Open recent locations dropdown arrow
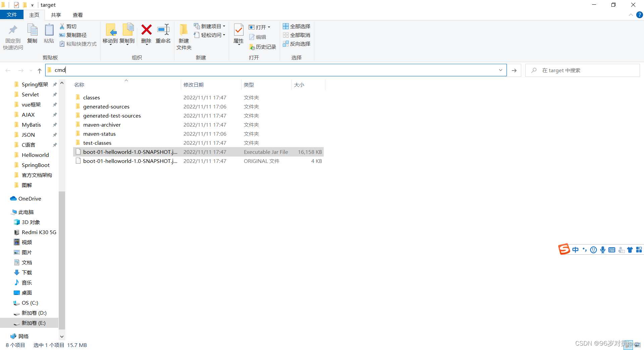The width and height of the screenshot is (644, 350). (31, 71)
